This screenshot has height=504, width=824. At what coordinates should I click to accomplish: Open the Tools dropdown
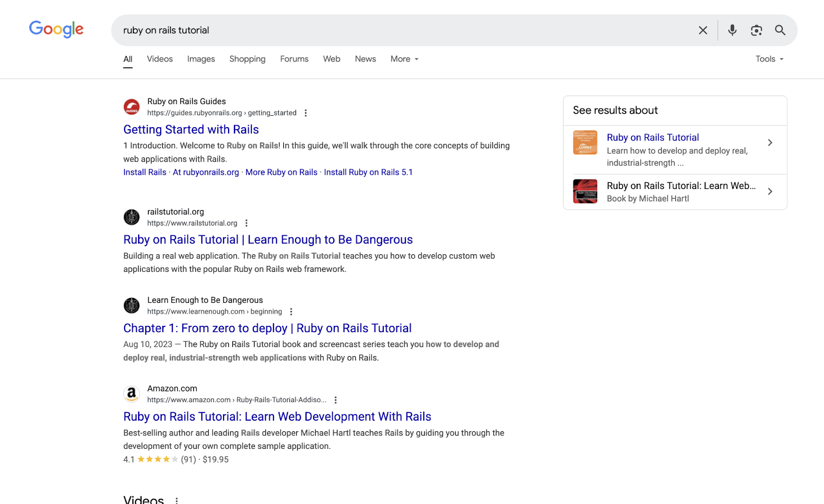tap(769, 59)
